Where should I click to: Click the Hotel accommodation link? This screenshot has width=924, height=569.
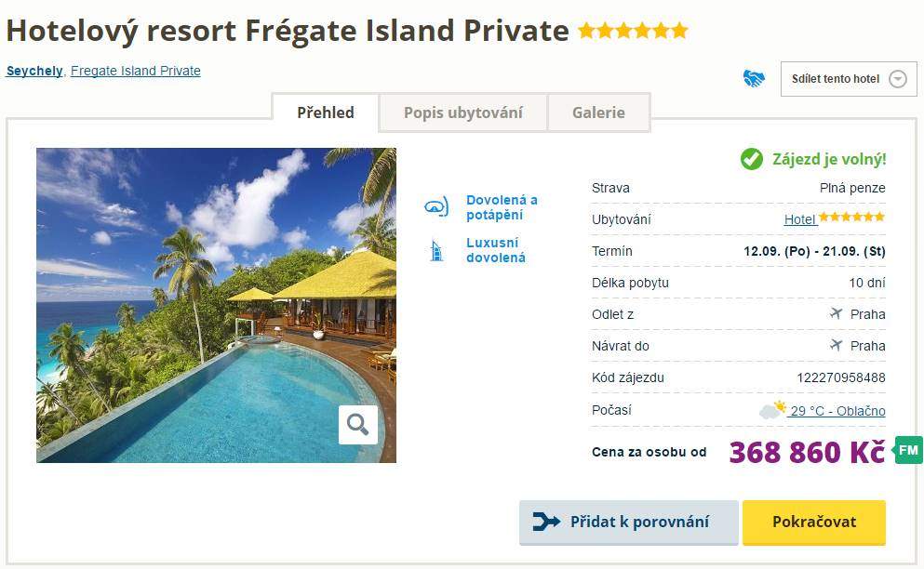(x=800, y=219)
